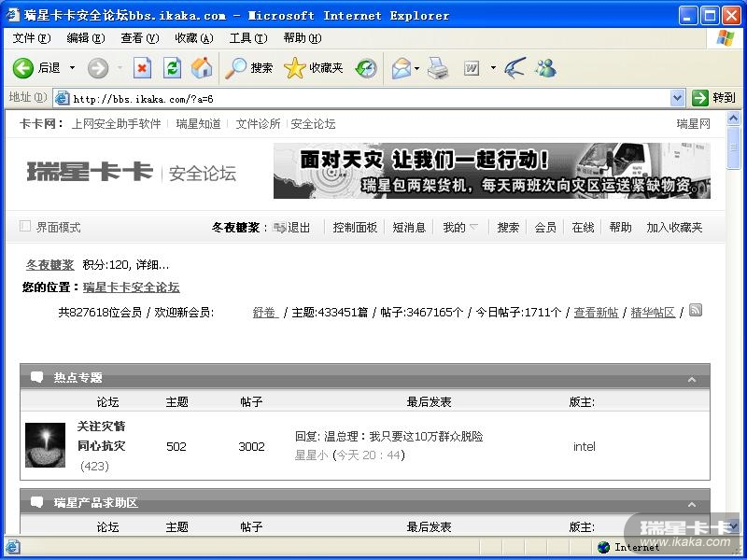This screenshot has width=747, height=560.
Task: Open the 查看(V) menu
Action: tap(139, 38)
